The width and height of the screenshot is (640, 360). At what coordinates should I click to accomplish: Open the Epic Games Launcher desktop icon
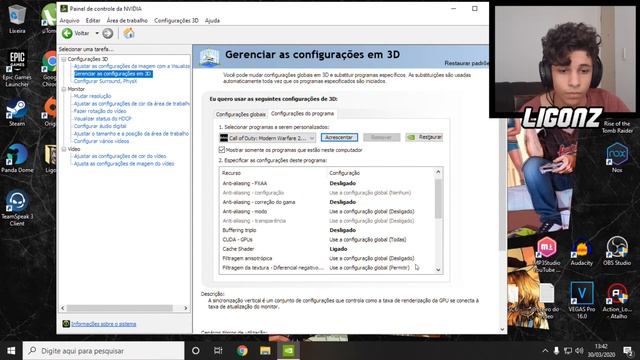click(x=17, y=69)
